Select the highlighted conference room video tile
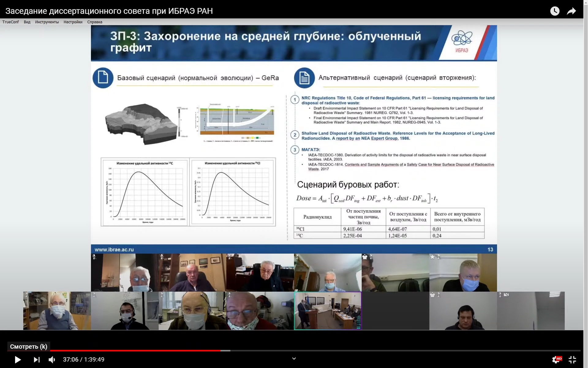The height and width of the screenshot is (368, 588). (x=328, y=311)
